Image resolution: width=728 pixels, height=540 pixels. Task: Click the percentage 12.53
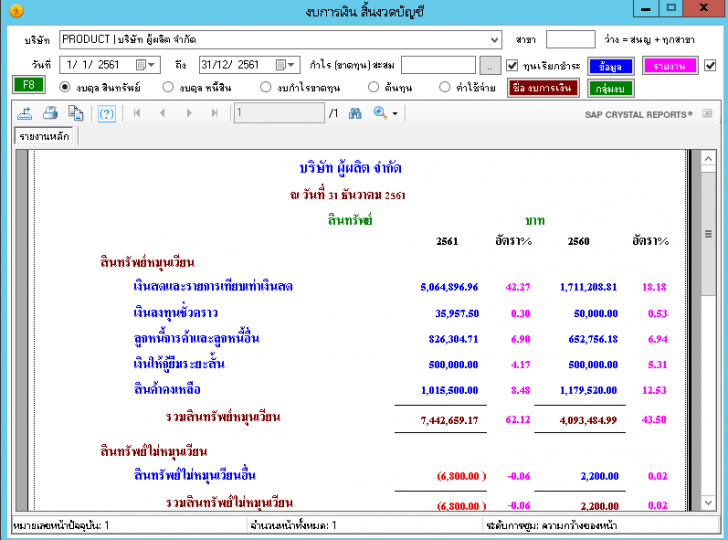point(654,390)
